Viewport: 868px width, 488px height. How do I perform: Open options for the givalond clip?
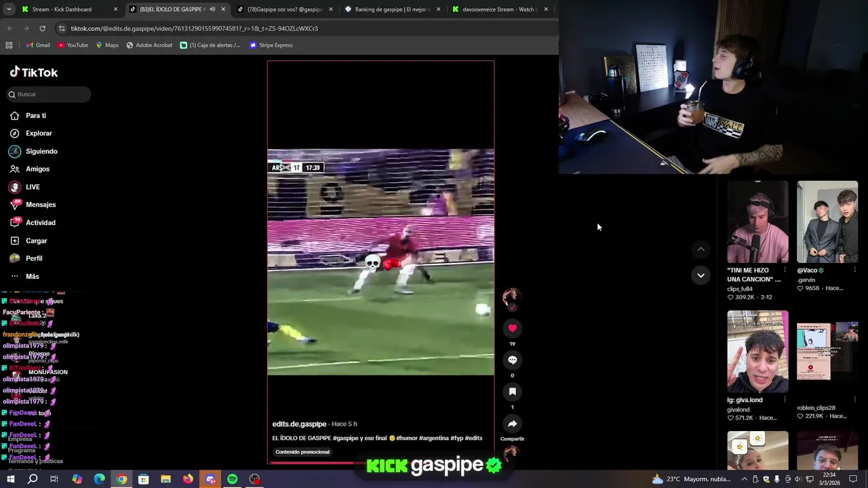[x=785, y=399]
